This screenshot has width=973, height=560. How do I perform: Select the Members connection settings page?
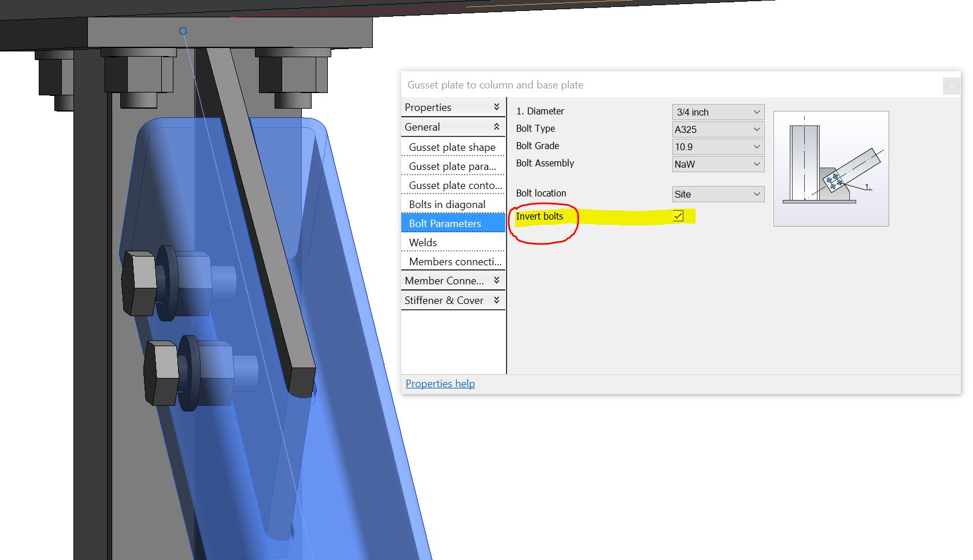[x=453, y=262]
